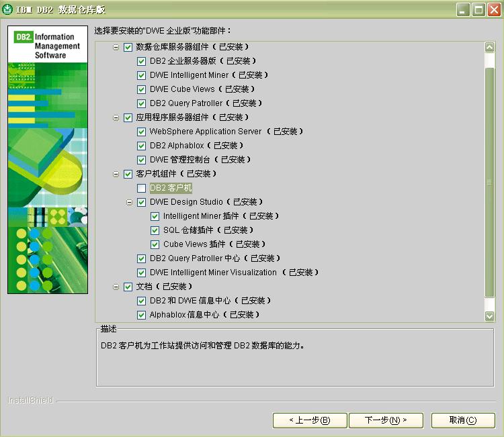The height and width of the screenshot is (437, 504).
Task: Toggle the DB2 企业服务器版 checkbox
Action: 141,61
